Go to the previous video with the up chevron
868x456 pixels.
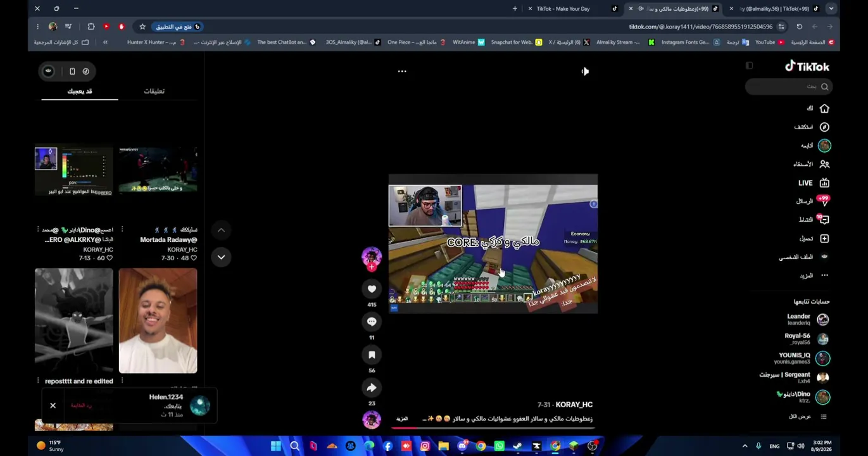pyautogui.click(x=221, y=230)
